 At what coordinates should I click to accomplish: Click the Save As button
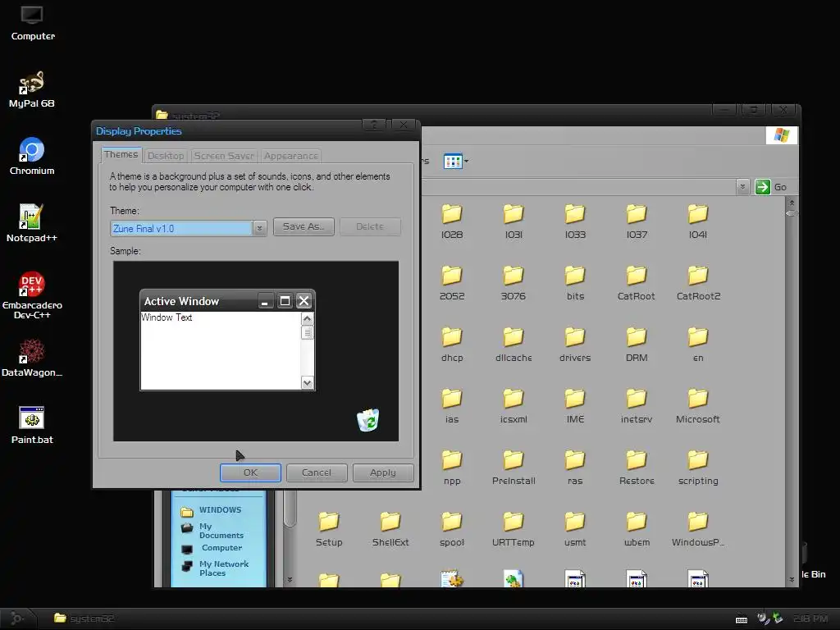pyautogui.click(x=304, y=226)
